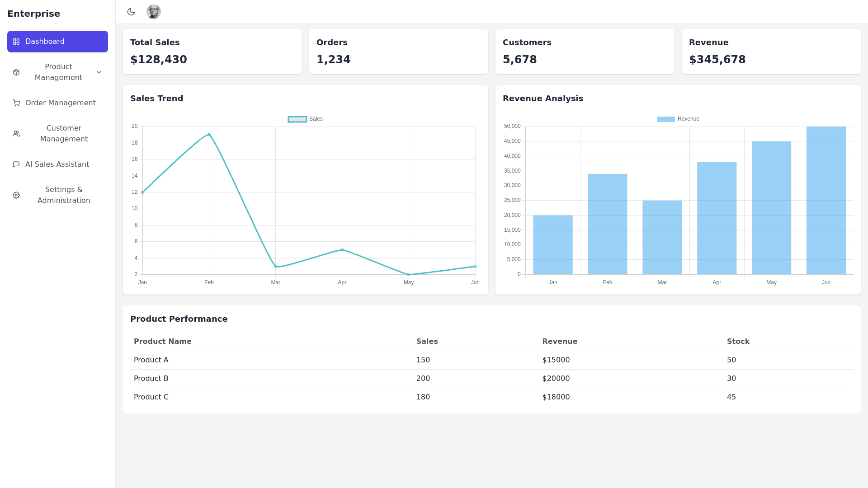Viewport: 868px width, 488px height.
Task: Open the AI Sales Assistant page
Action: click(x=57, y=164)
